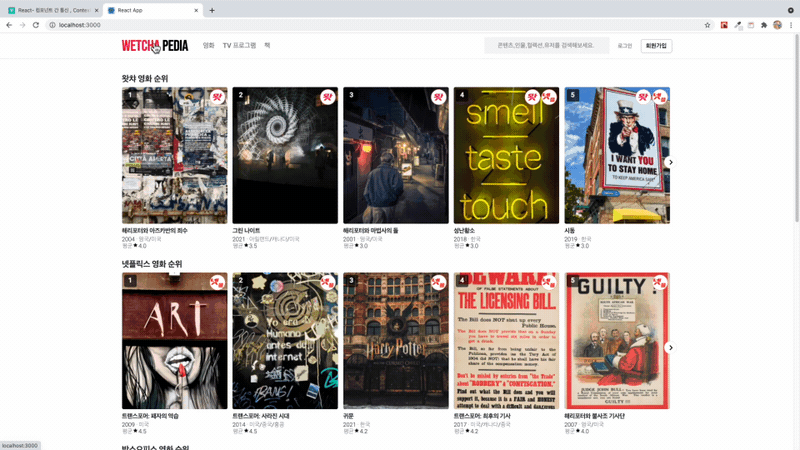800x450 pixels.
Task: Click title text 그린 나이트
Action: 246,231
